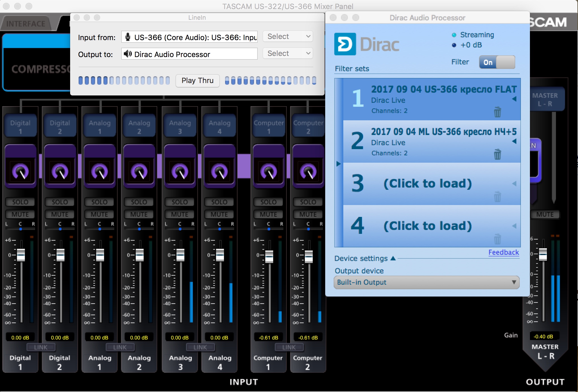Viewport: 578px width, 392px height.
Task: Open the Feedback link
Action: pyautogui.click(x=504, y=252)
